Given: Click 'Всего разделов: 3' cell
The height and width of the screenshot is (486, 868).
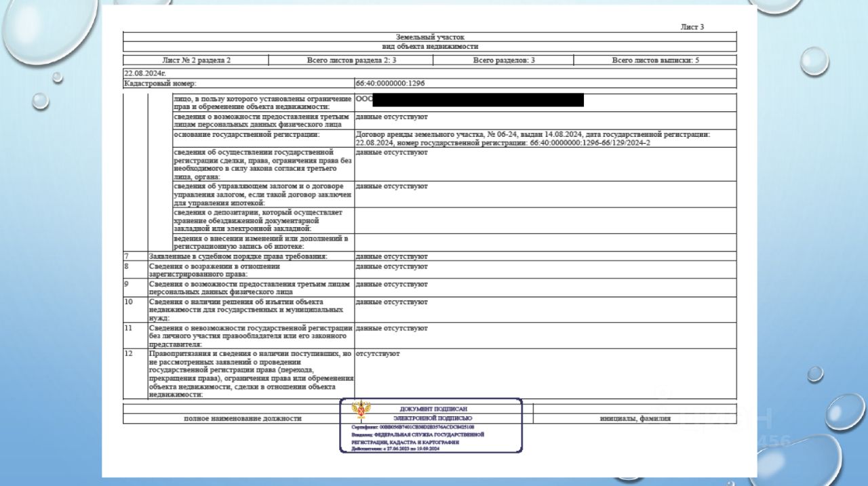Looking at the screenshot, I should click(504, 60).
